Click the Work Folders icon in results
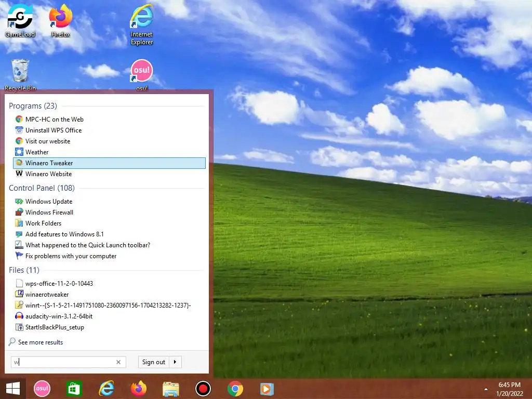 (x=19, y=223)
